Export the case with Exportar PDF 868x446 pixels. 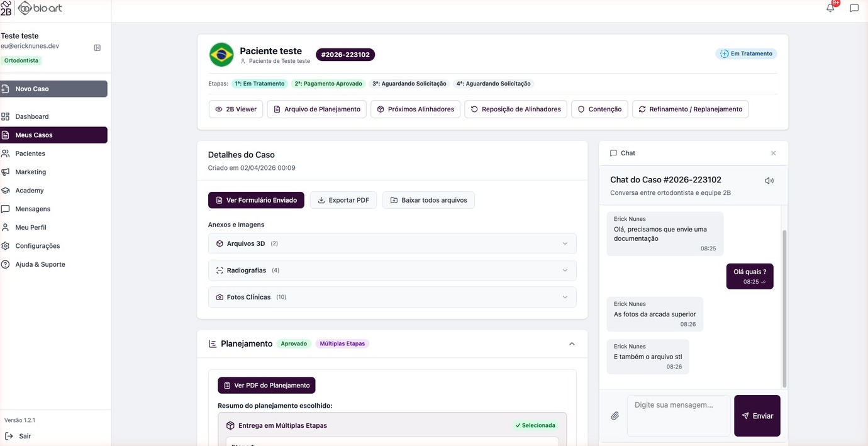343,200
